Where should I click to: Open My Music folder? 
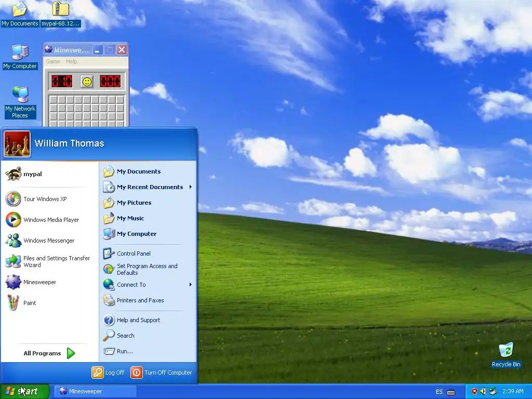tap(148, 218)
